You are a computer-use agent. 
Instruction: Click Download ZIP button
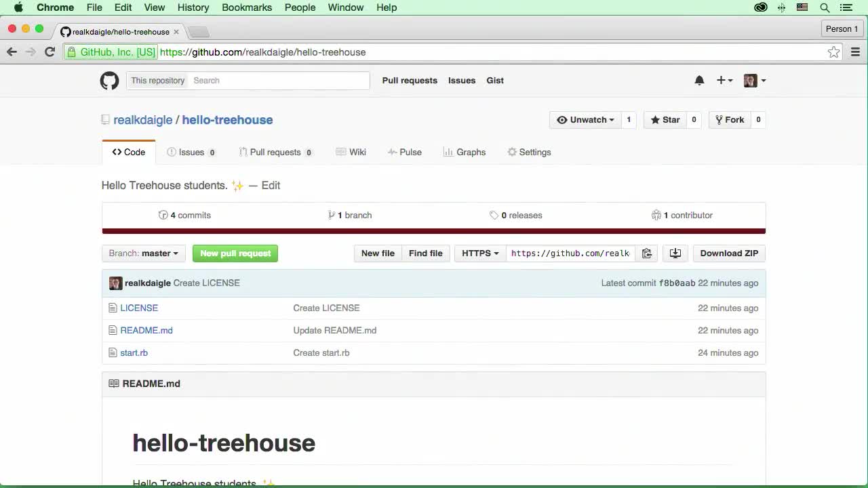(729, 253)
